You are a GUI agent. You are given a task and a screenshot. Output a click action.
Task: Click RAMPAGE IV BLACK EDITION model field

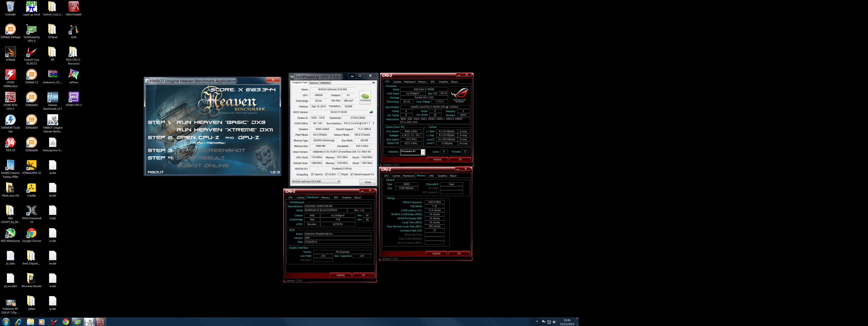pyautogui.click(x=325, y=210)
